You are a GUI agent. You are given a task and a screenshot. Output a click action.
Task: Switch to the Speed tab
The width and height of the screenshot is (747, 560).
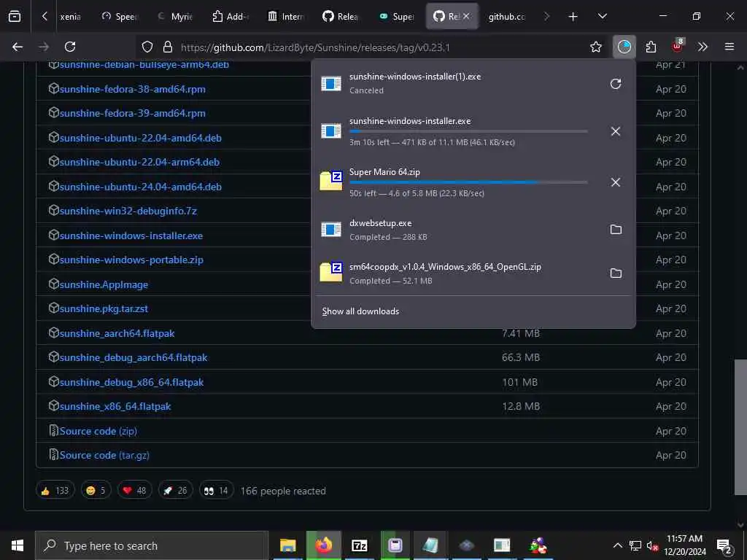(x=119, y=17)
